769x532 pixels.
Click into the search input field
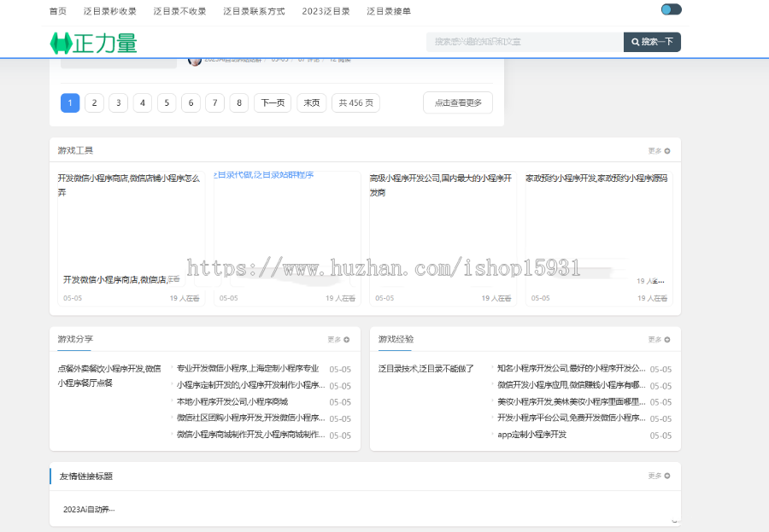524,42
